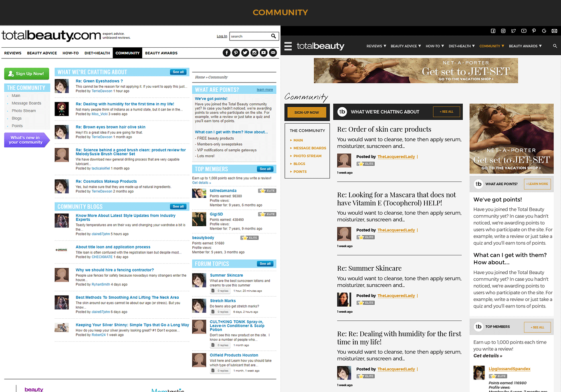The image size is (561, 392).
Task: Click Elite badge next to beautybody
Action: tap(250, 238)
